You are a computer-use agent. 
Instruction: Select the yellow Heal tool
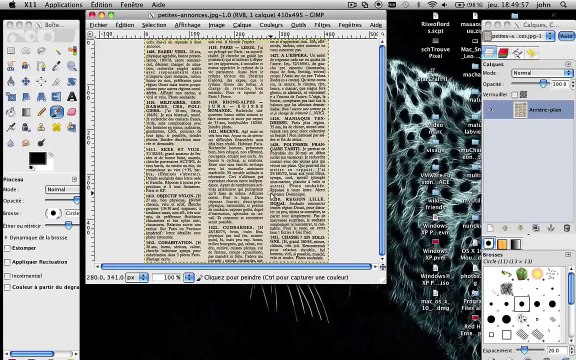(57, 127)
